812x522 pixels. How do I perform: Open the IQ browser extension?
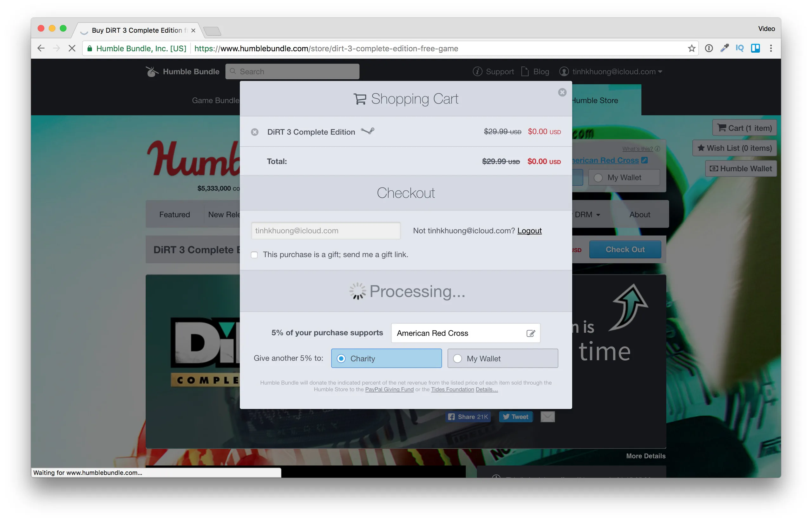(739, 49)
